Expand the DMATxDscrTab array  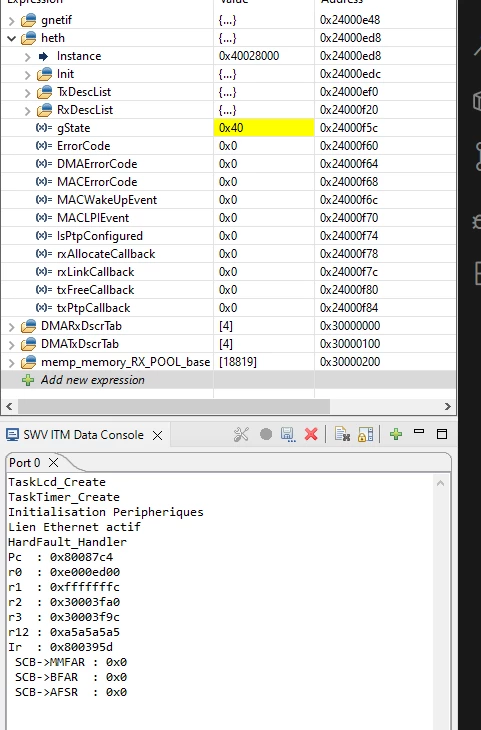point(12,345)
